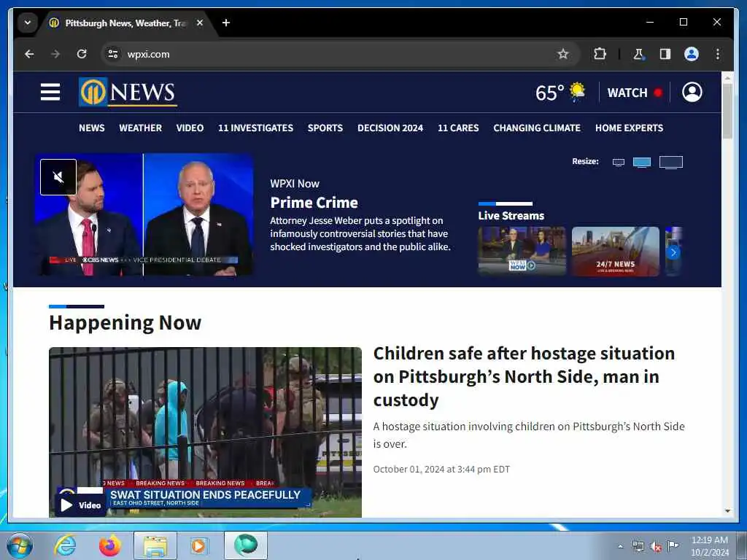Open the WPXI Now live stream thumbnail

pos(522,251)
